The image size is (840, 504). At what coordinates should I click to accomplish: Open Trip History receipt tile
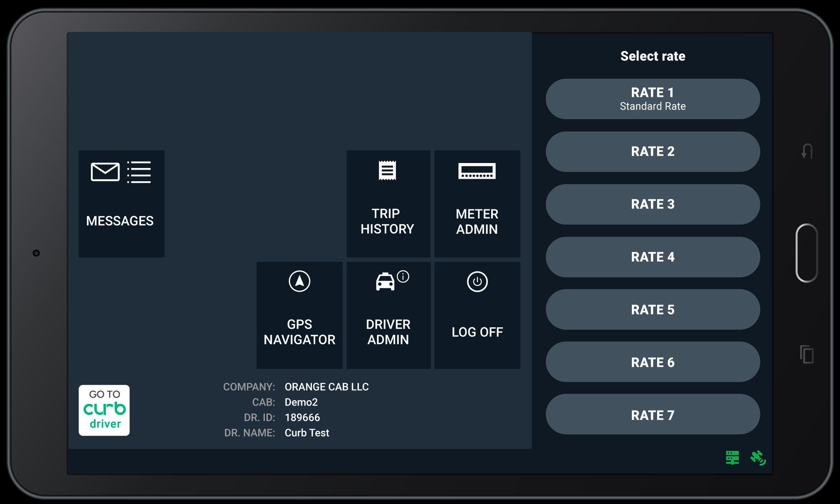388,204
